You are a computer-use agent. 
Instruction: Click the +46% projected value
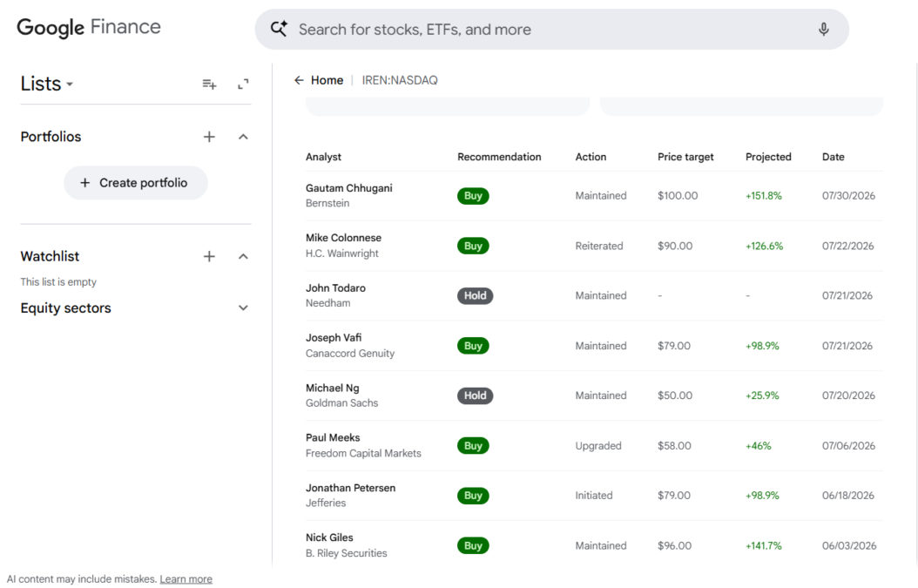click(x=758, y=446)
